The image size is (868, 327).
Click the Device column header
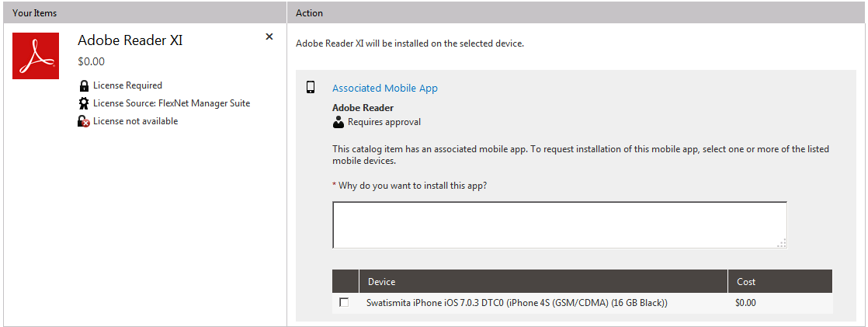(x=381, y=281)
